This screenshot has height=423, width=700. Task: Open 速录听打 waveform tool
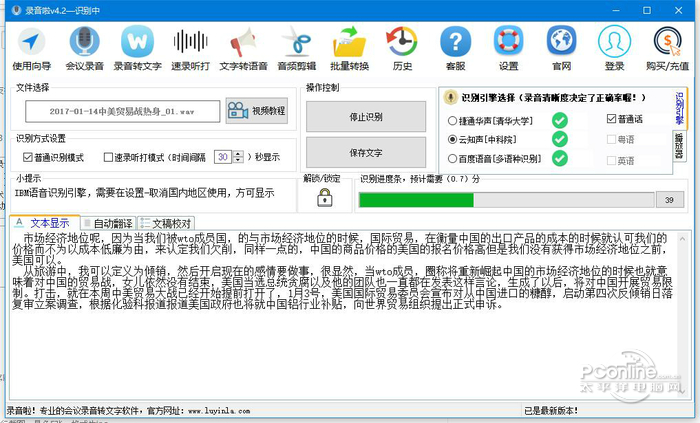click(190, 48)
